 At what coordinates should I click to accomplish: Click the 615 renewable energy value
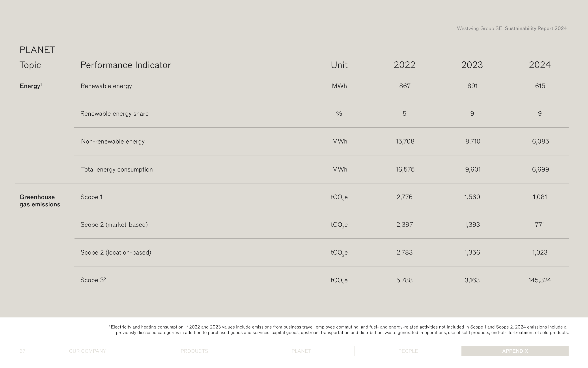(x=540, y=86)
